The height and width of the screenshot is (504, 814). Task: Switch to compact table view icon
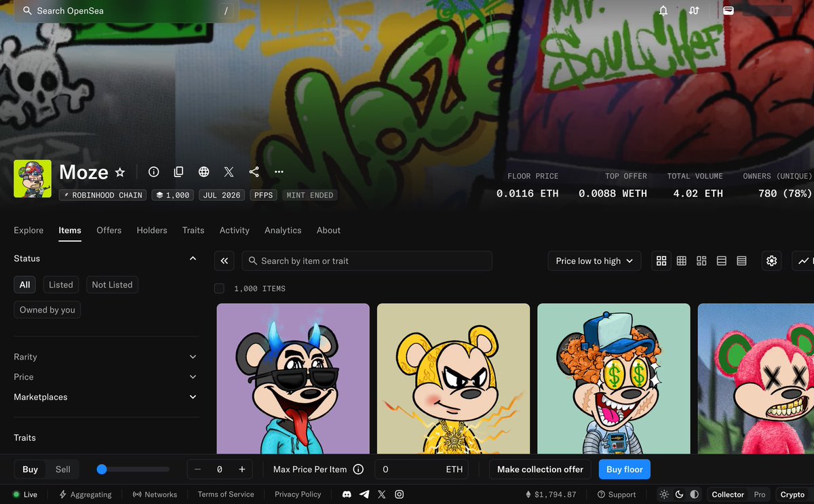click(741, 260)
